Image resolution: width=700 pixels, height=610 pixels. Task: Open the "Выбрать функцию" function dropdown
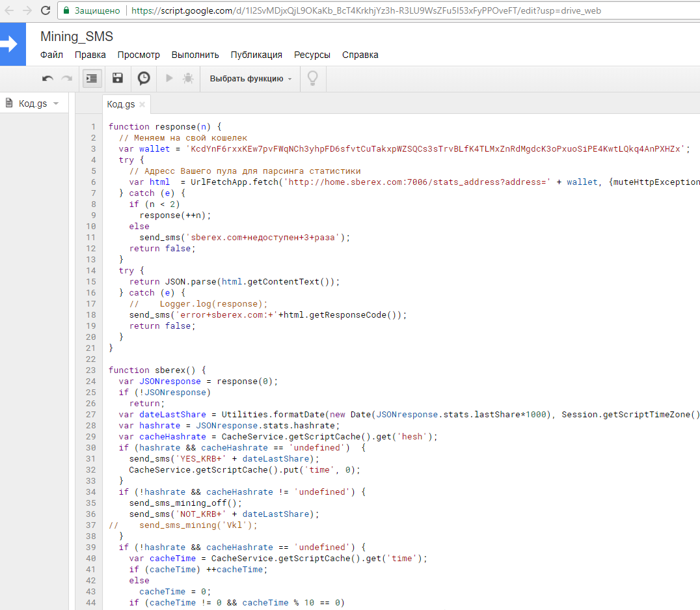coord(250,79)
